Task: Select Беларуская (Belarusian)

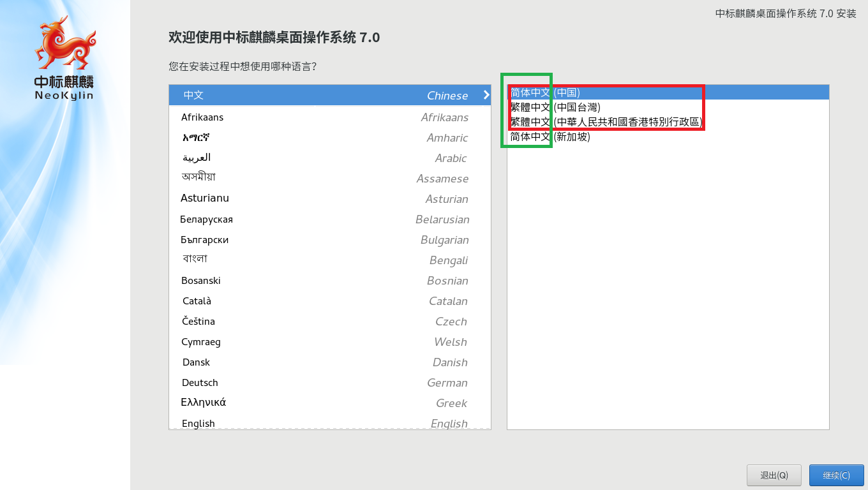Action: point(330,219)
